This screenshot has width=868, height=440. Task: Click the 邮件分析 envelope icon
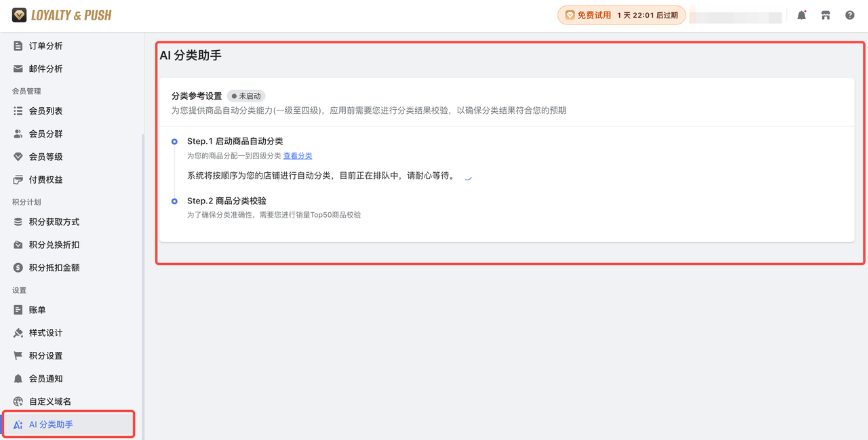pos(18,69)
